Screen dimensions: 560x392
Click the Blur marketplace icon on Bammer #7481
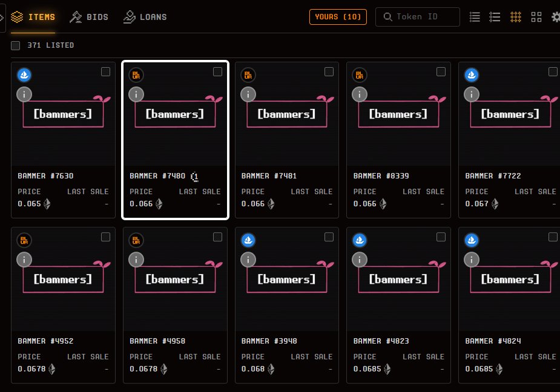(248, 75)
